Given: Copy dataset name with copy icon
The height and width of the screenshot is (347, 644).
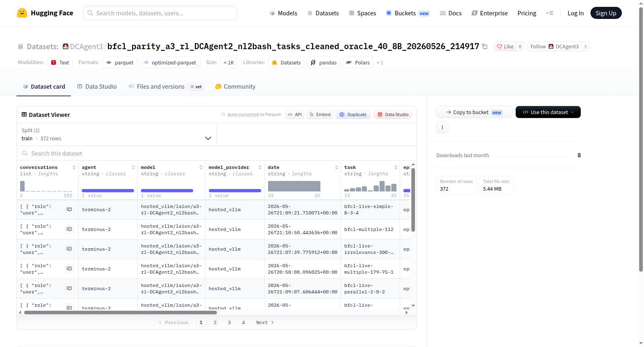Looking at the screenshot, I should click(x=485, y=47).
